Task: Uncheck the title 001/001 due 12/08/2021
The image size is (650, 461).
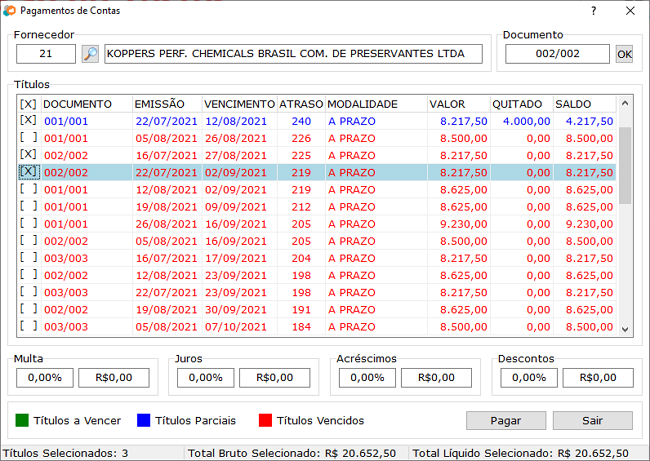Action: (x=28, y=121)
